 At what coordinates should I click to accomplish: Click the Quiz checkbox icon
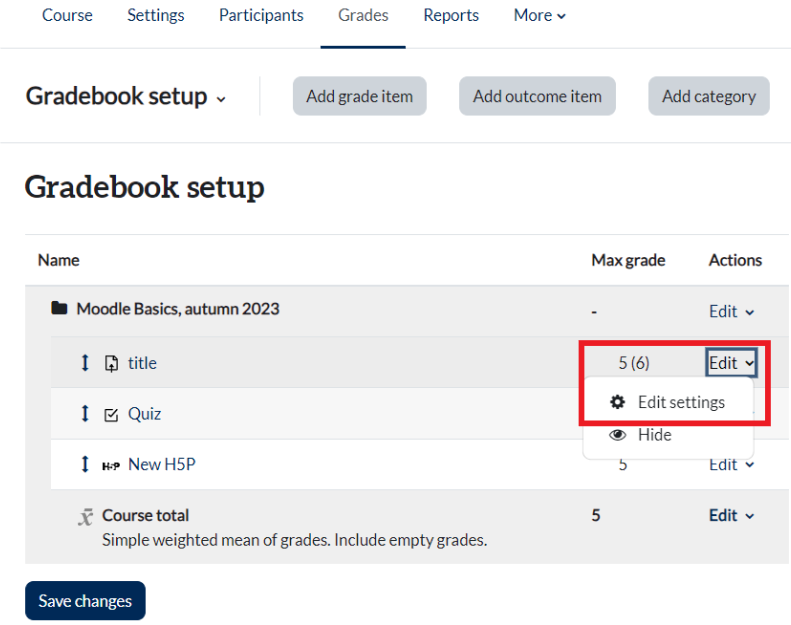coord(111,415)
